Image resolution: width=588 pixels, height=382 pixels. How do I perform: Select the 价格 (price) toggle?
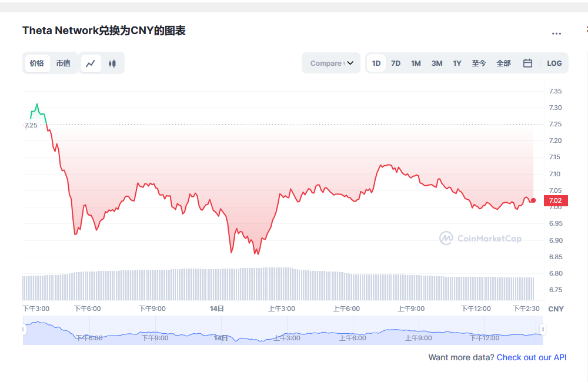coord(37,63)
